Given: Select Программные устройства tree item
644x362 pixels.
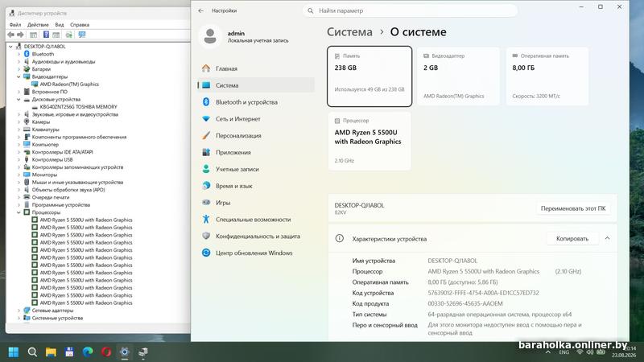Looking at the screenshot, I should pos(61,205).
